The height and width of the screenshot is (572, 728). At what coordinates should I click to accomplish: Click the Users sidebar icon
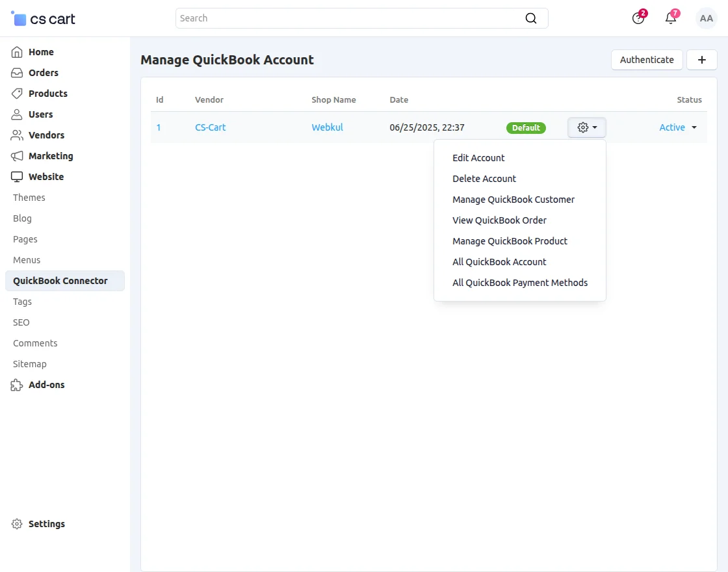16,114
